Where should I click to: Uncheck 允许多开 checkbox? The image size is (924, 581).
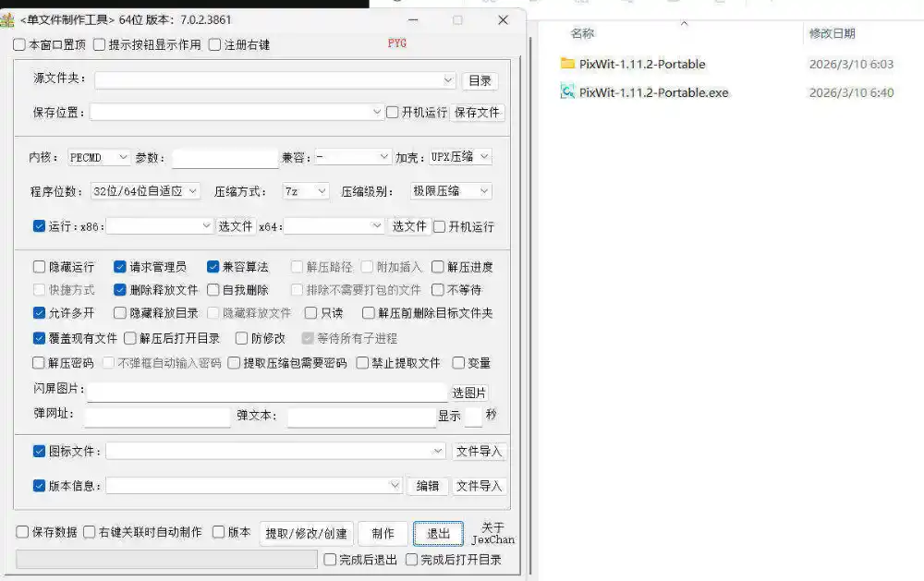(x=39, y=313)
